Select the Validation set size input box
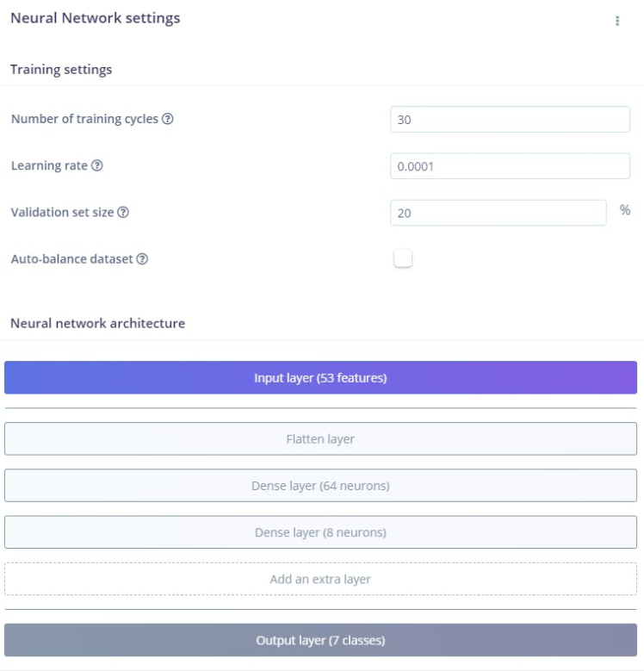 coord(498,213)
